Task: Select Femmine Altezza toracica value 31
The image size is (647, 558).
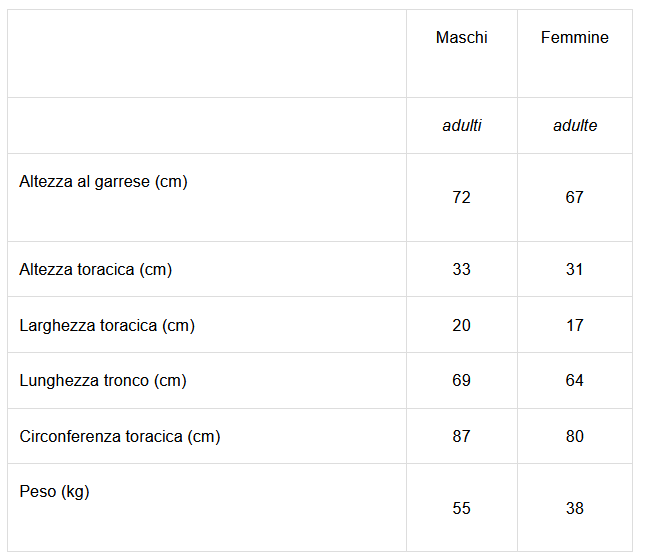Action: 574,270
